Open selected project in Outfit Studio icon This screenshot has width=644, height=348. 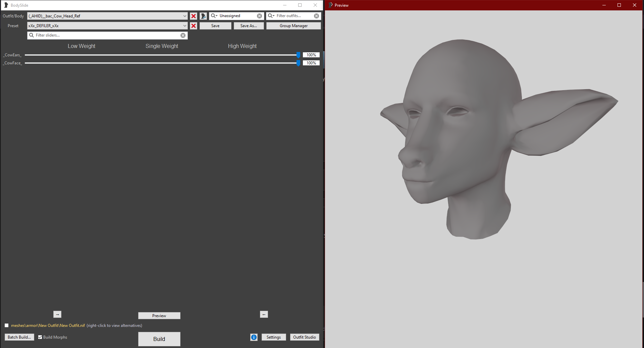pyautogui.click(x=203, y=16)
